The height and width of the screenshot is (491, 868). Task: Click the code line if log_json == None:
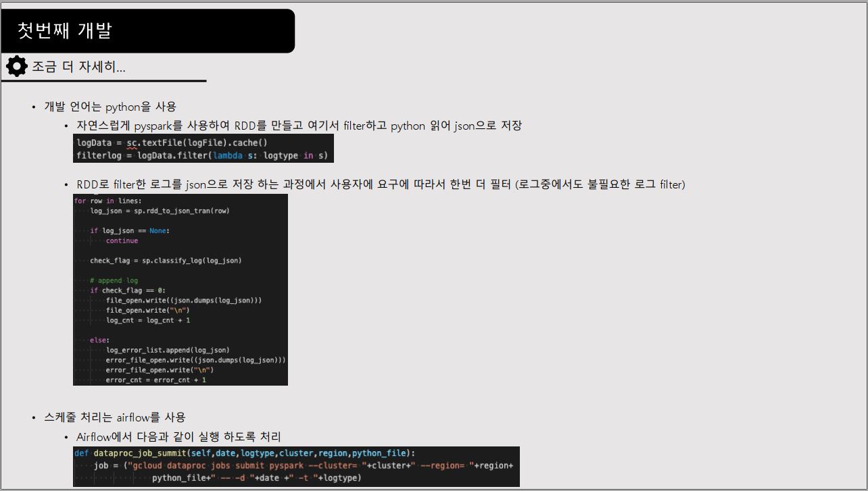pos(130,231)
